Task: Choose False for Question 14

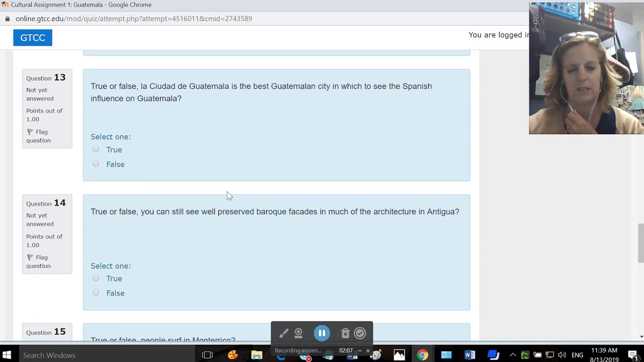Action: (x=96, y=293)
